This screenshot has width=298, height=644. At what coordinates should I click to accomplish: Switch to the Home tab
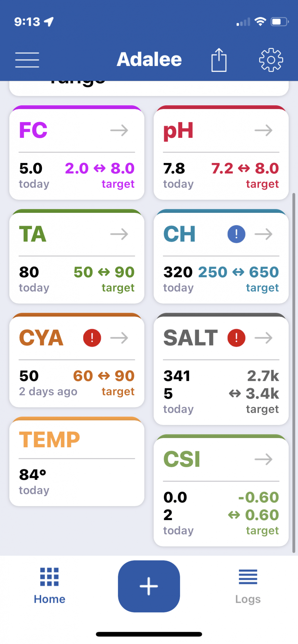(x=49, y=585)
